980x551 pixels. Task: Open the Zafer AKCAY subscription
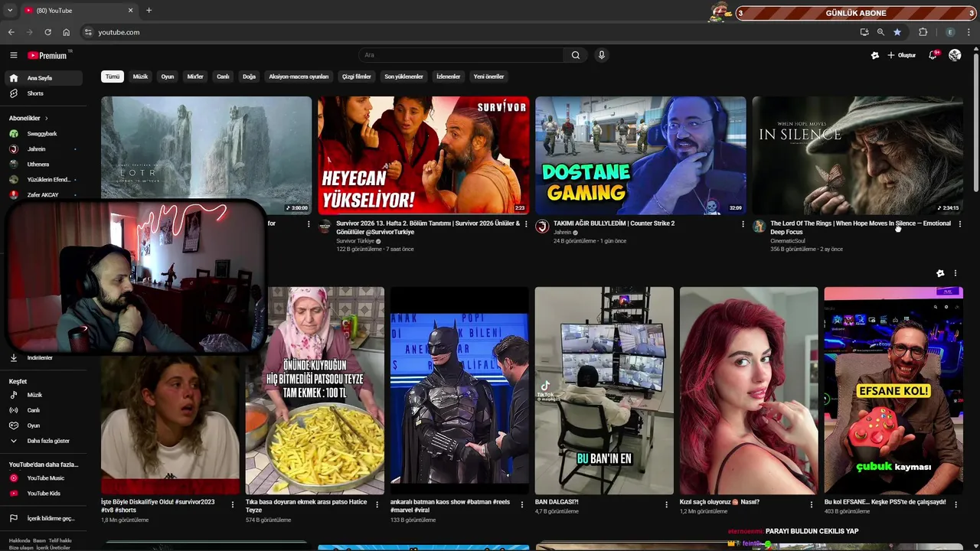pyautogui.click(x=44, y=195)
